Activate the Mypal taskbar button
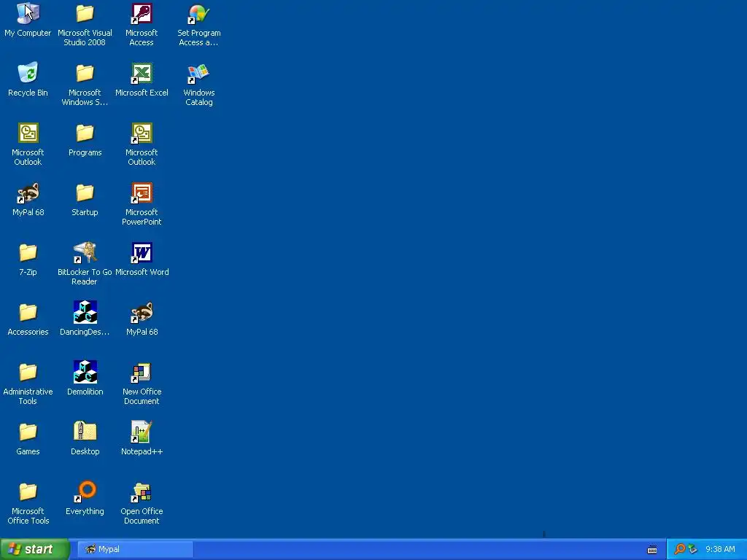Image resolution: width=747 pixels, height=560 pixels. pyautogui.click(x=135, y=549)
